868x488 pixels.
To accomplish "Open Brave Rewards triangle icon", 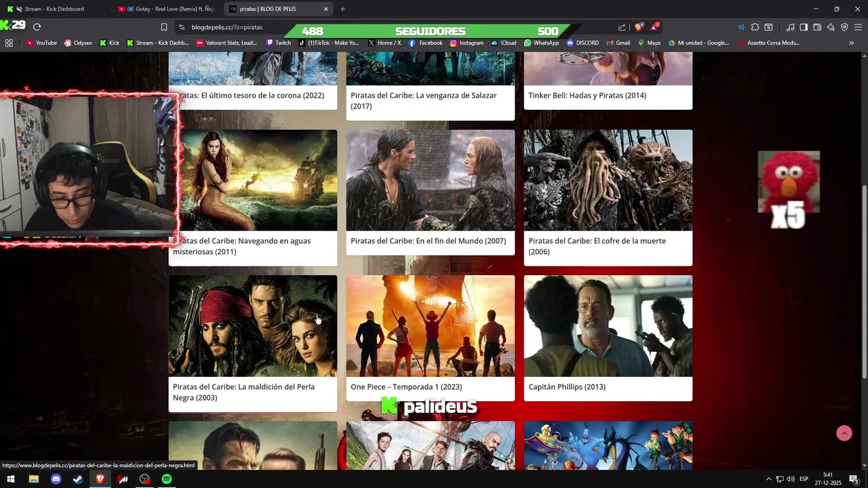I will 654,27.
